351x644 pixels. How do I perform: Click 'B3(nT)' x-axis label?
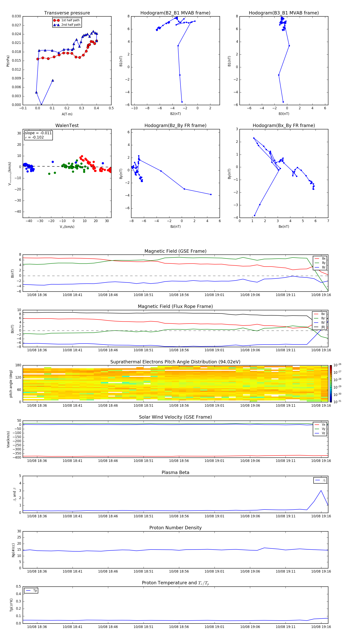click(284, 114)
